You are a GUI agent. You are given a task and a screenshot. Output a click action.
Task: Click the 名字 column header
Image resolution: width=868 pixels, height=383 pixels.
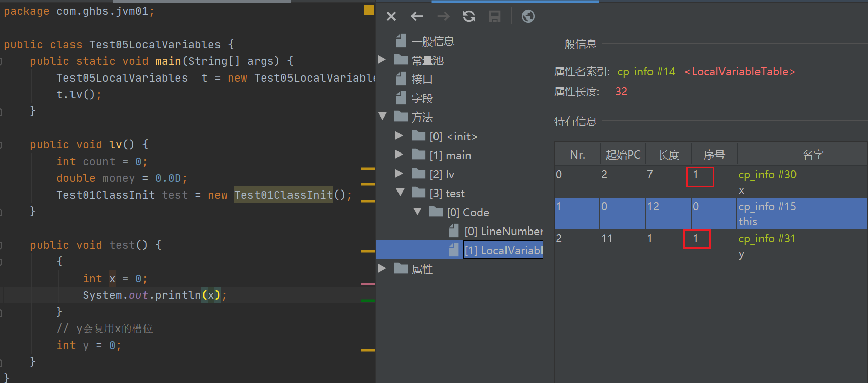coord(813,155)
